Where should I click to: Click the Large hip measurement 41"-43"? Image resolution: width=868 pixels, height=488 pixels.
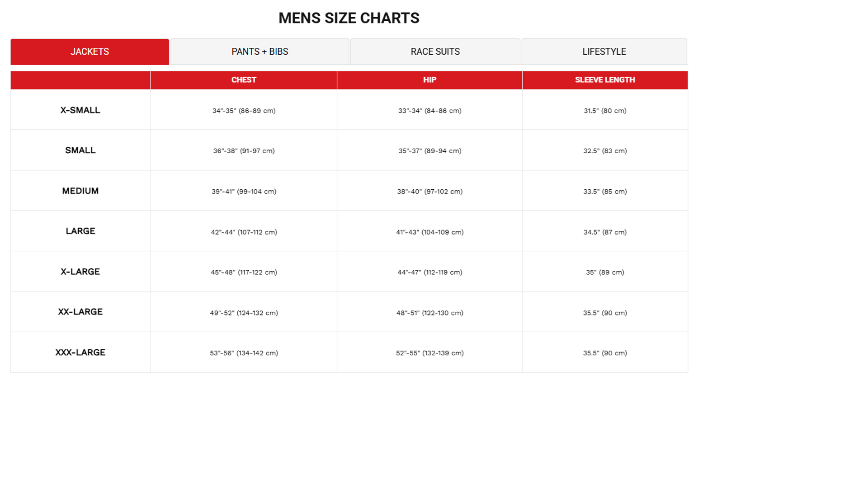click(429, 232)
